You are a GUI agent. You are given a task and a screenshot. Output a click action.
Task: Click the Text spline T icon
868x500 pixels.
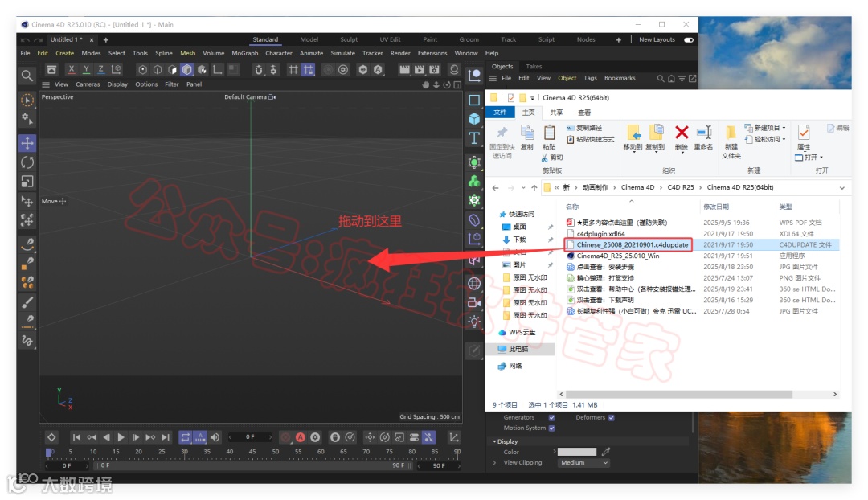(474, 138)
